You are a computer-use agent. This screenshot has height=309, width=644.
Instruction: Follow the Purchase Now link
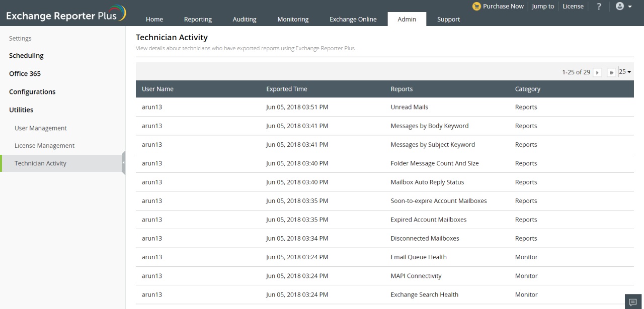503,7
